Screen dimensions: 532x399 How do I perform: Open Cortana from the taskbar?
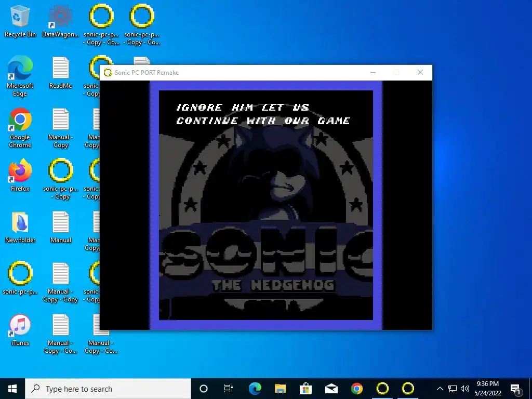204,389
